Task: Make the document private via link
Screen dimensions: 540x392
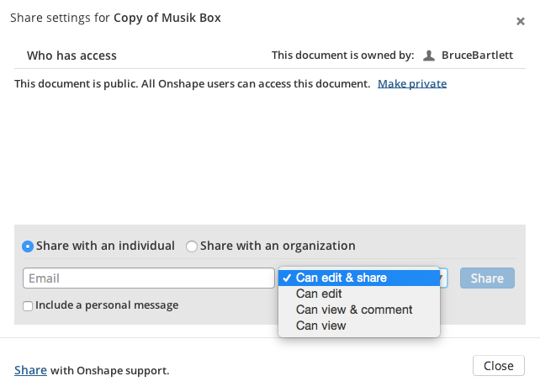Action: (412, 84)
